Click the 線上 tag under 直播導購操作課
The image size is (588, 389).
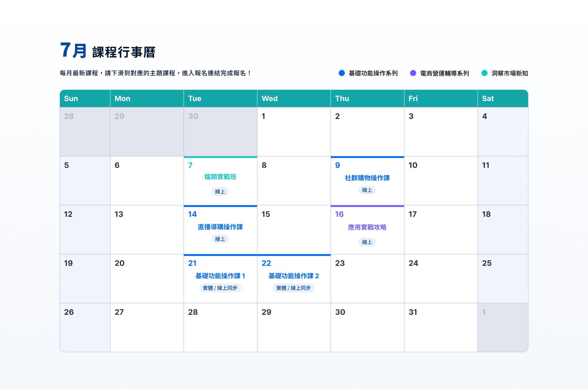click(220, 239)
